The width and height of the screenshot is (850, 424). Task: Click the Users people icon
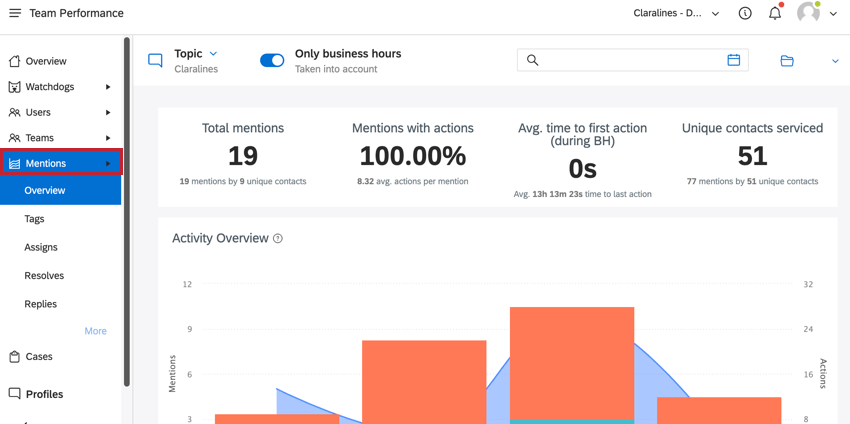(15, 112)
